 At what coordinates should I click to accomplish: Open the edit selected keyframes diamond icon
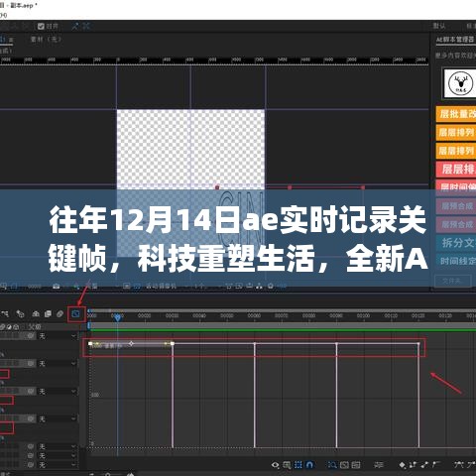click(x=402, y=465)
